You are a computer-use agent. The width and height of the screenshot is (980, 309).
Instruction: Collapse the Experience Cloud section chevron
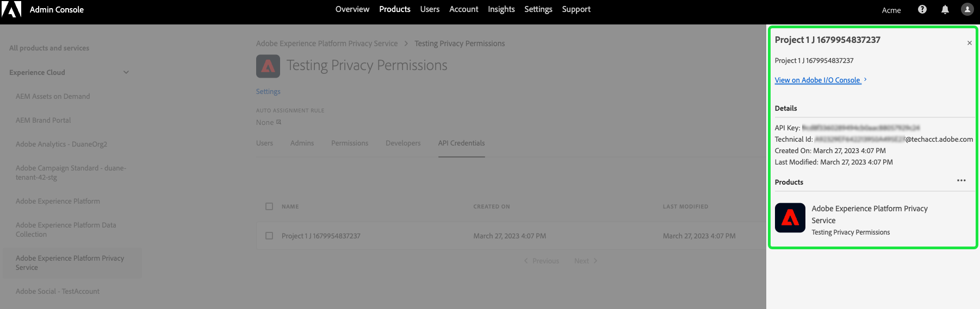tap(126, 72)
